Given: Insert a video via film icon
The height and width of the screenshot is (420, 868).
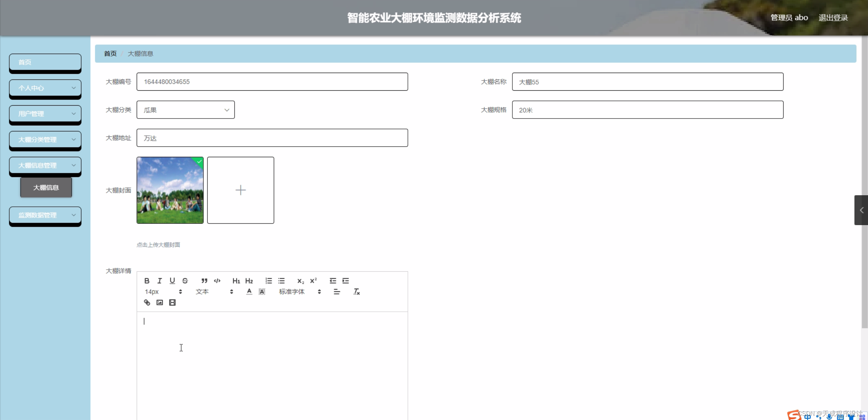Looking at the screenshot, I should [x=172, y=303].
